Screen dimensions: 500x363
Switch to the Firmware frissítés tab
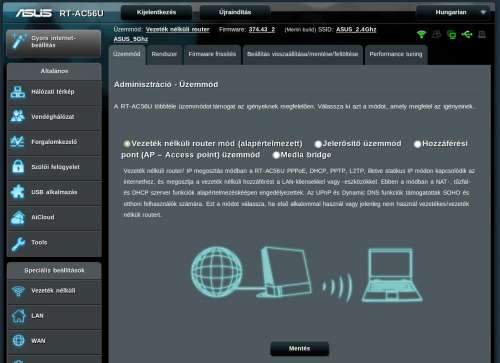212,54
